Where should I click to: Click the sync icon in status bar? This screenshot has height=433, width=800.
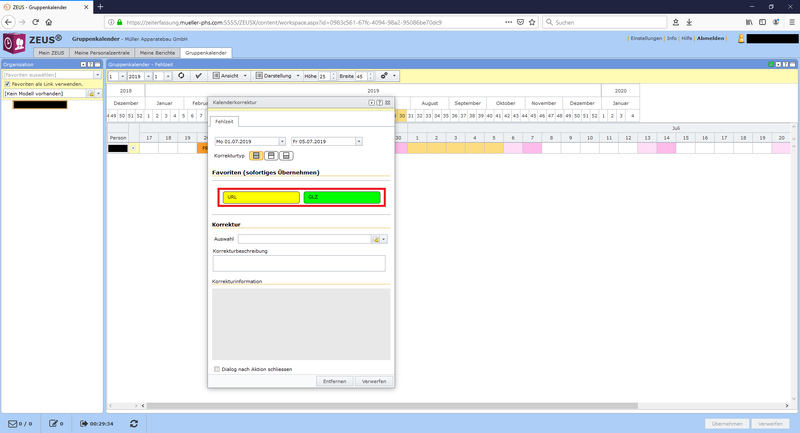coord(134,424)
